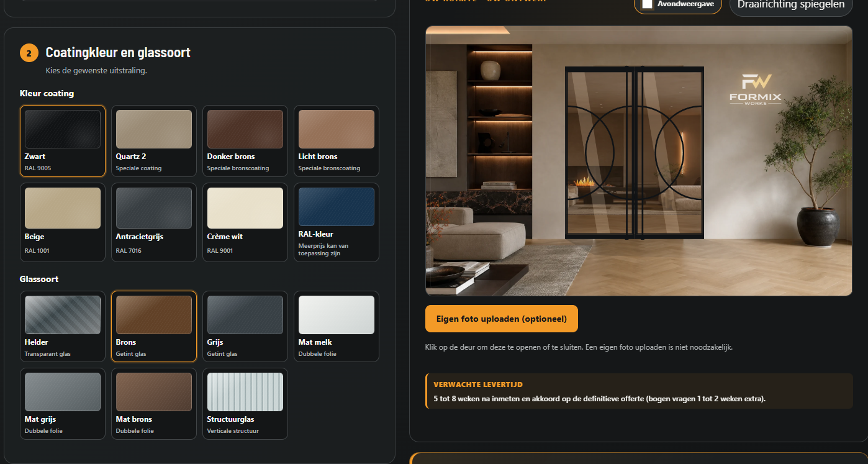Screen dimensions: 868x464
Task: Select the Licht brons coating color
Action: 337,141
